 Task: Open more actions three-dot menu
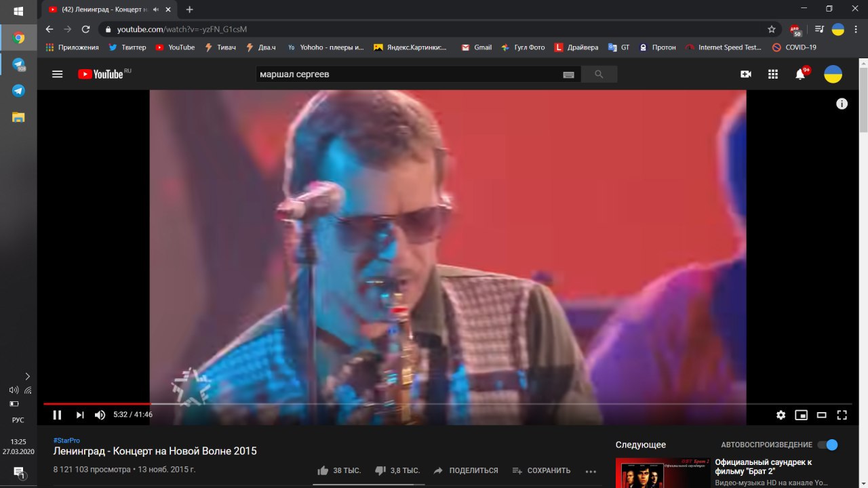coord(591,471)
